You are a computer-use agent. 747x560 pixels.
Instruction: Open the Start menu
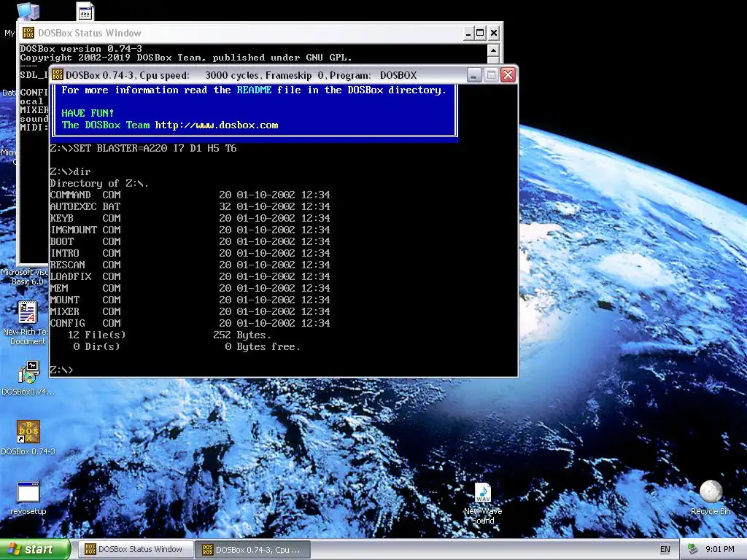35,549
